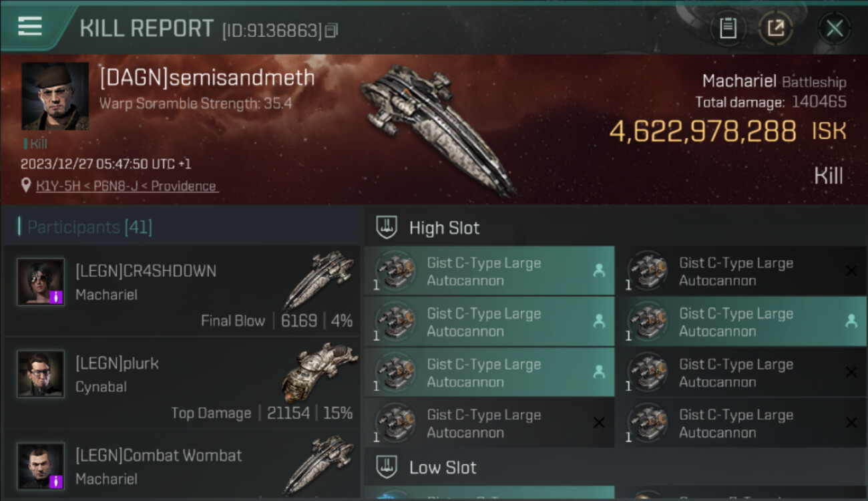This screenshot has width=868, height=501.
Task: Click destroyed X on top-right autocannon
Action: (851, 271)
